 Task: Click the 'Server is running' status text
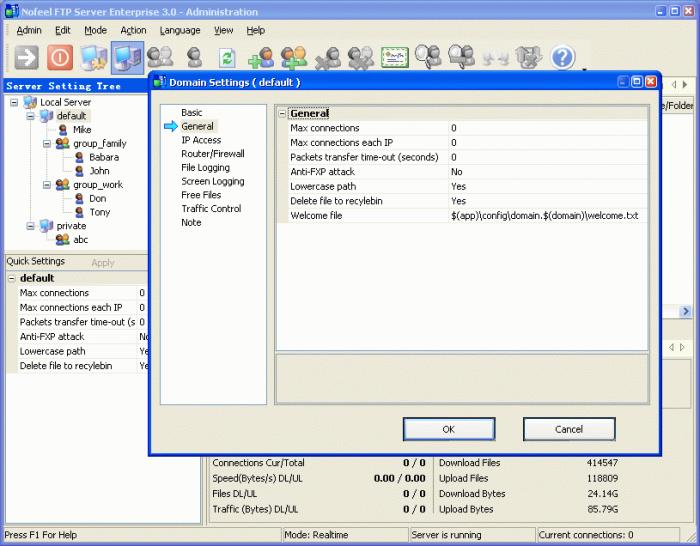click(446, 535)
